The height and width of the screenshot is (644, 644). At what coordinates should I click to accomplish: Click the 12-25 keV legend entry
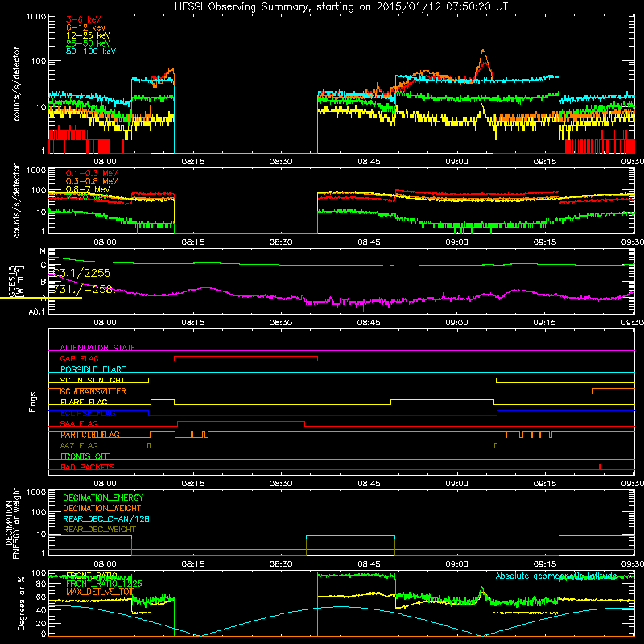pyautogui.click(x=89, y=35)
